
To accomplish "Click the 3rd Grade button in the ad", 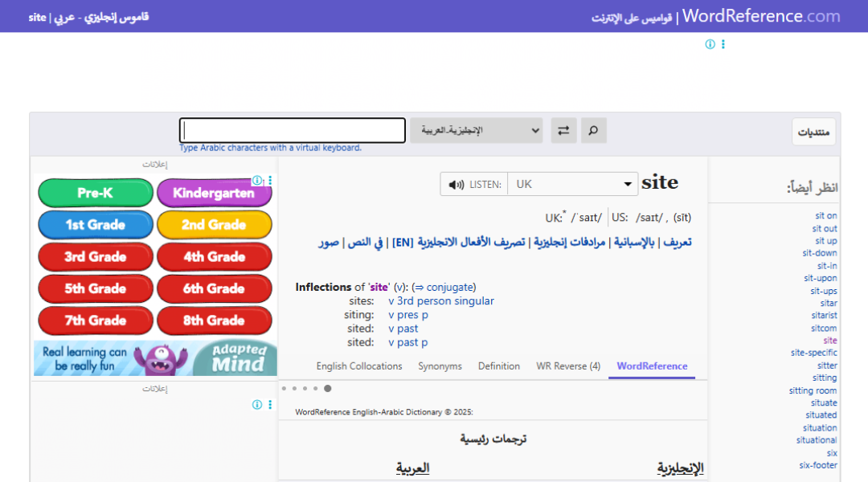I will [x=95, y=257].
